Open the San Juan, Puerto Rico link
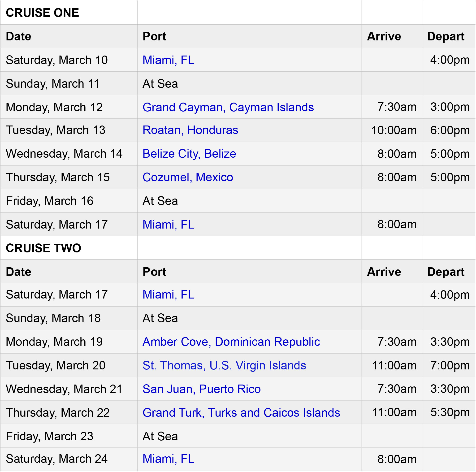 click(202, 389)
